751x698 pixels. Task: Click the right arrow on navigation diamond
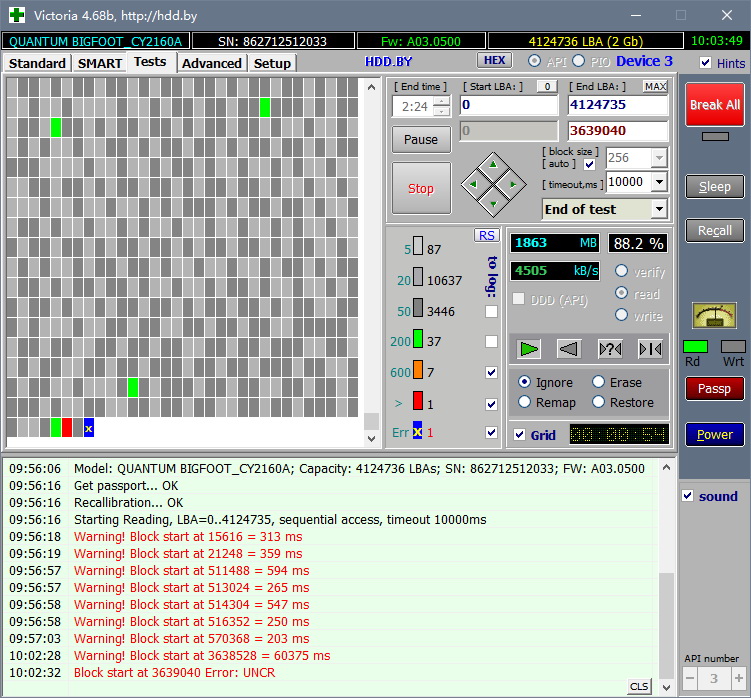pyautogui.click(x=511, y=184)
